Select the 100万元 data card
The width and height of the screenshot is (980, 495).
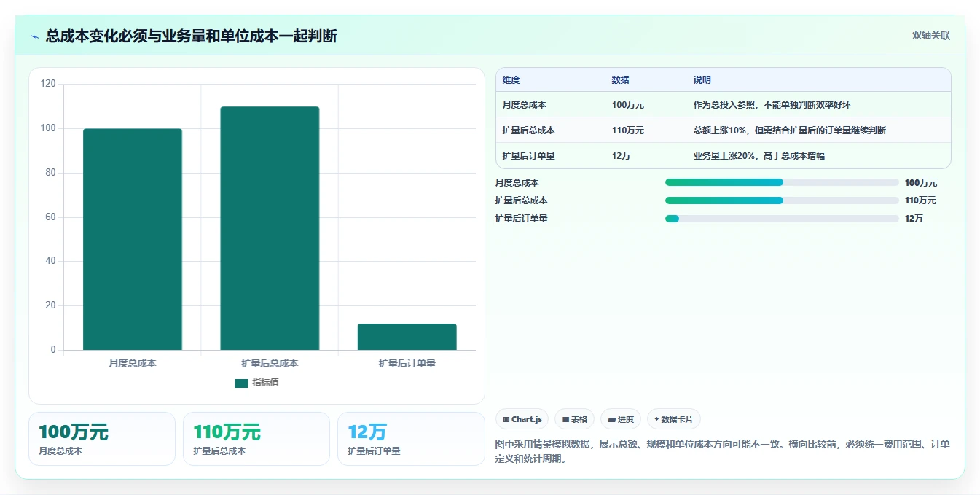[102, 439]
